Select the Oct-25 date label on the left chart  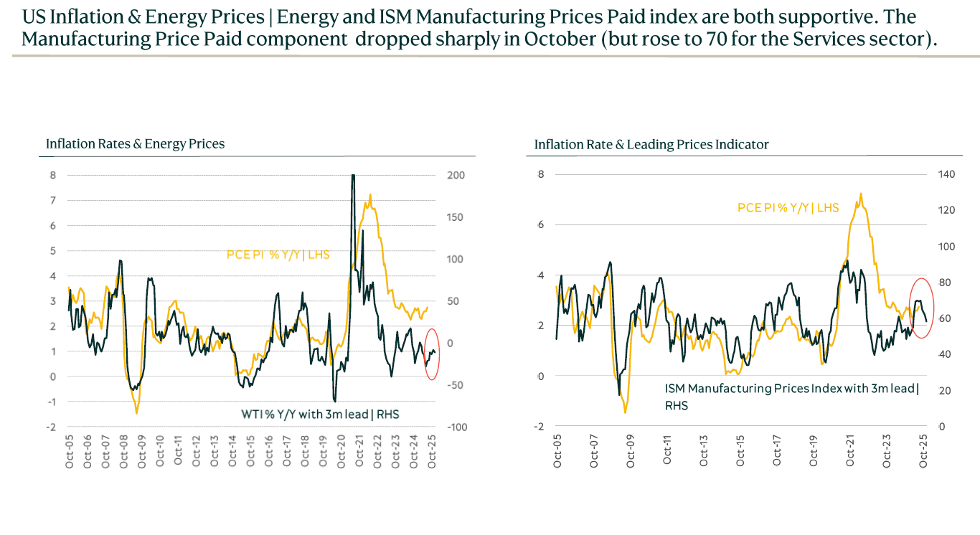[432, 452]
